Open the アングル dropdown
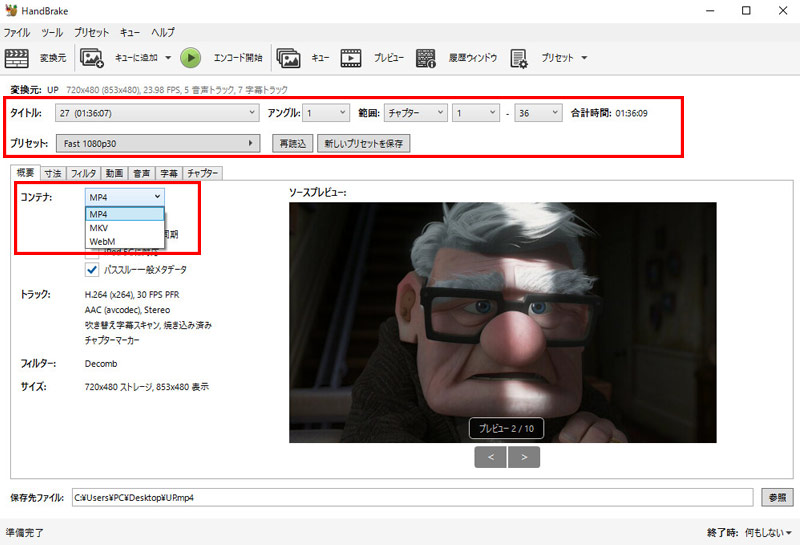This screenshot has height=545, width=800. click(x=326, y=113)
